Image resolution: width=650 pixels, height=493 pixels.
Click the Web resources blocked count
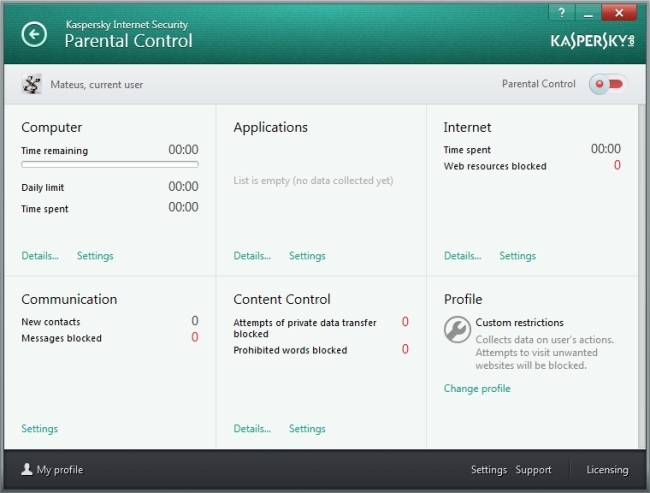[x=617, y=165]
